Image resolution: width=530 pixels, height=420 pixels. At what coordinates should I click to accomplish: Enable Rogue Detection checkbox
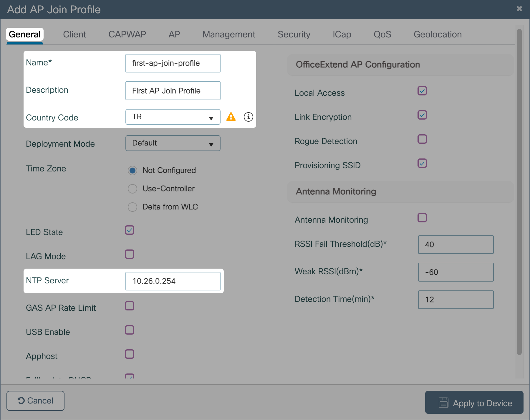pyautogui.click(x=422, y=139)
